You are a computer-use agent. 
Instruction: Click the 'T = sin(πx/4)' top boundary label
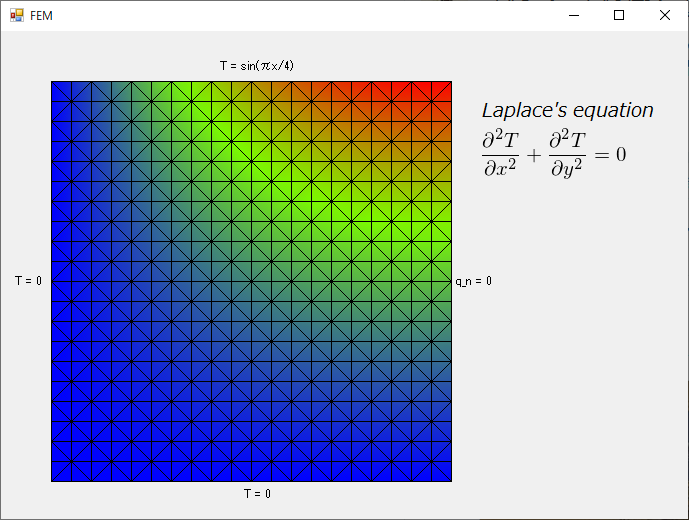tap(257, 66)
